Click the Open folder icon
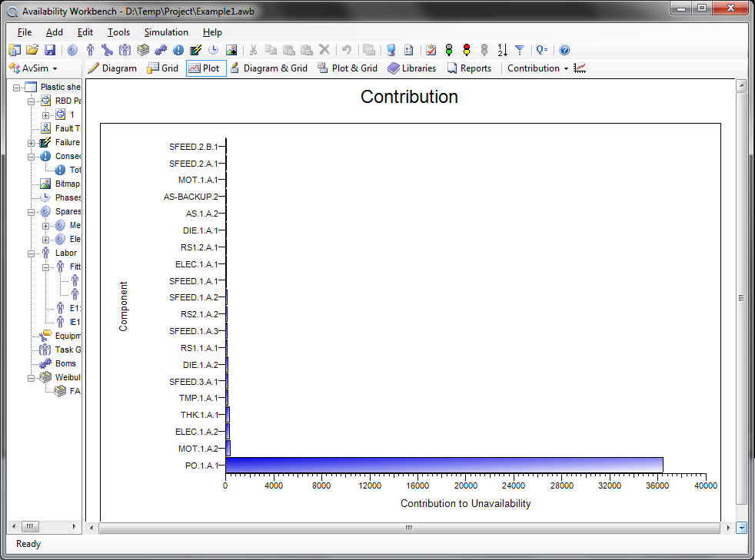The image size is (755, 560). [x=32, y=50]
